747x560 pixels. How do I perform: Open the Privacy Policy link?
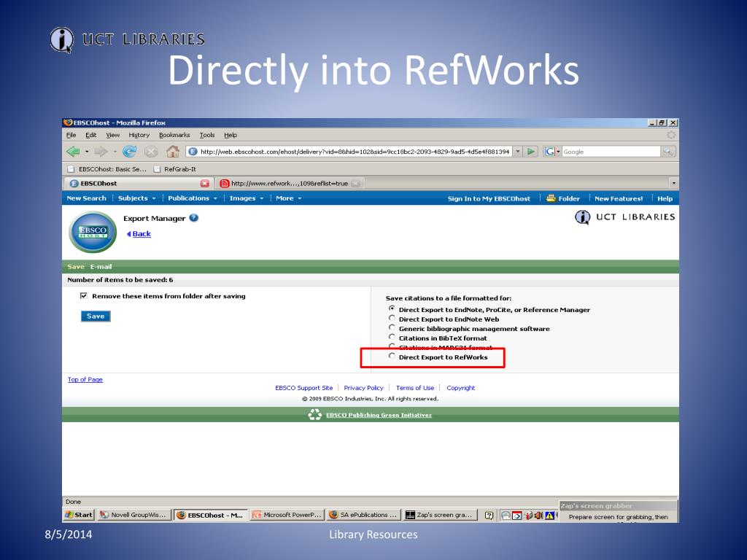click(363, 388)
